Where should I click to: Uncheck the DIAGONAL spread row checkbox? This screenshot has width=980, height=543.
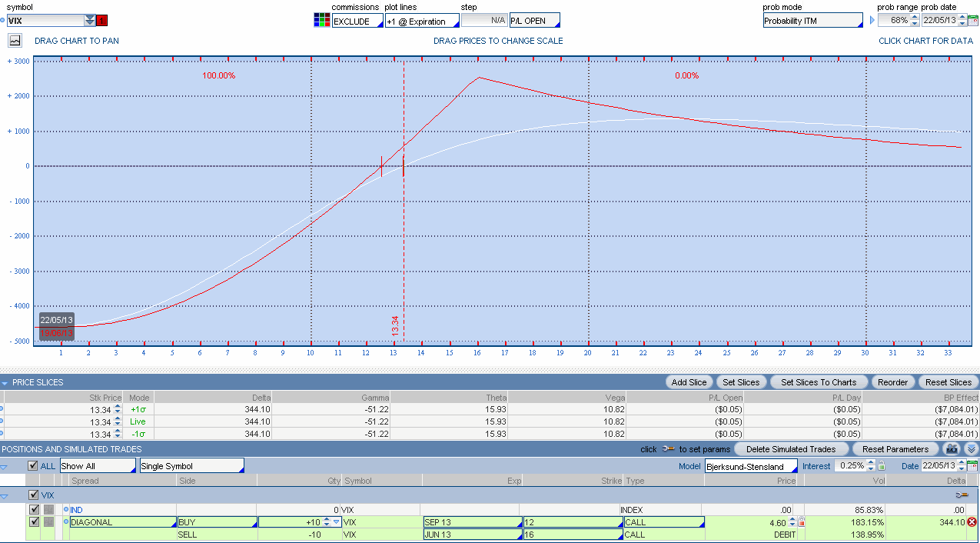click(34, 522)
